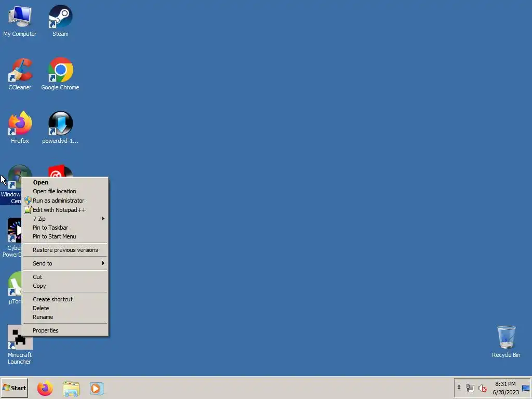Select the Recycle Bin icon

coord(506,342)
